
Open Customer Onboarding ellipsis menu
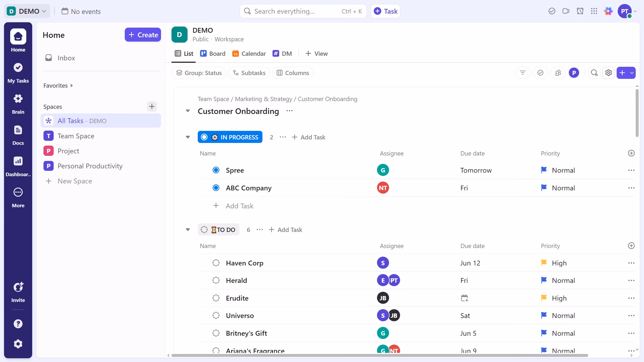(289, 111)
